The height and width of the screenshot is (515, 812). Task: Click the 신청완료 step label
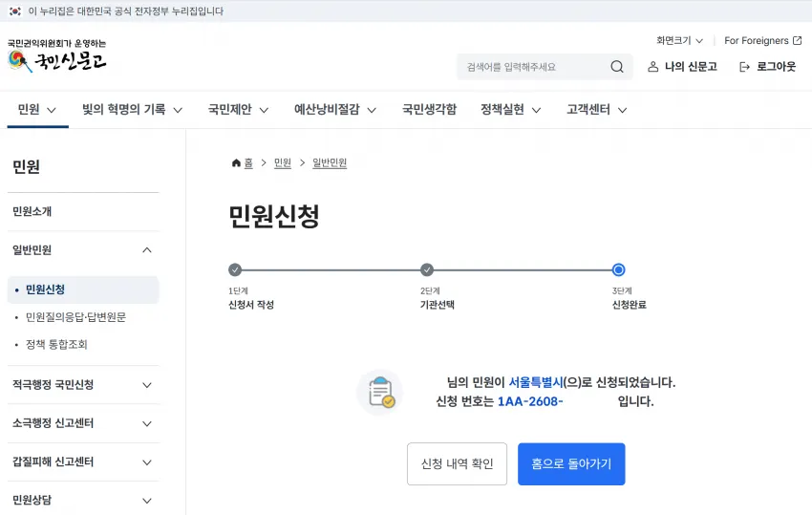pyautogui.click(x=630, y=305)
